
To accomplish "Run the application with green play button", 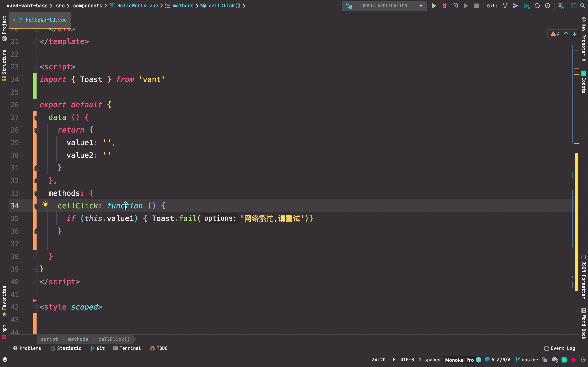I will (434, 6).
